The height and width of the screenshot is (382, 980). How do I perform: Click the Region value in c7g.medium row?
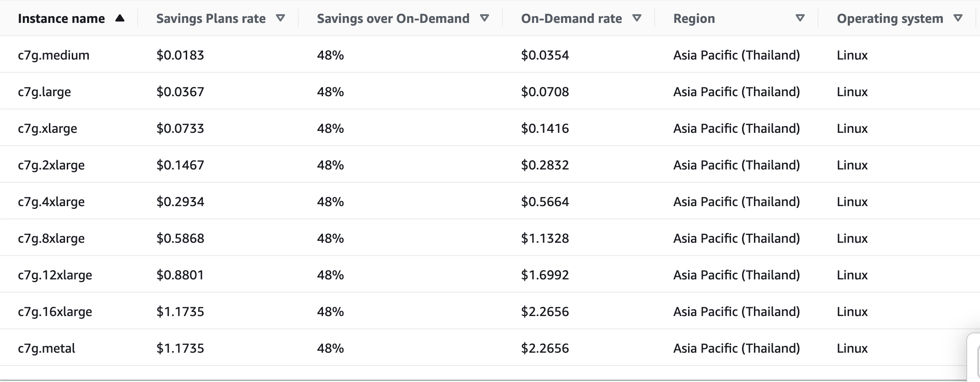(737, 55)
